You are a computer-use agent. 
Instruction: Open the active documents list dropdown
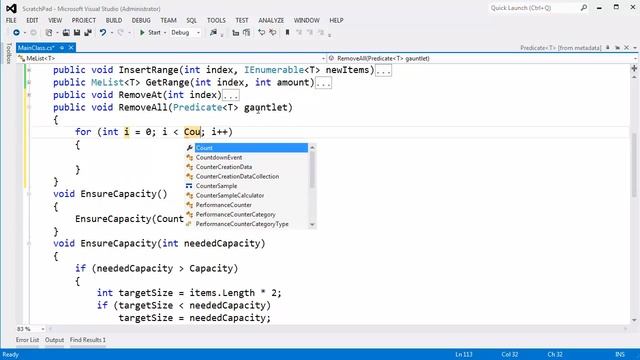pos(635,48)
